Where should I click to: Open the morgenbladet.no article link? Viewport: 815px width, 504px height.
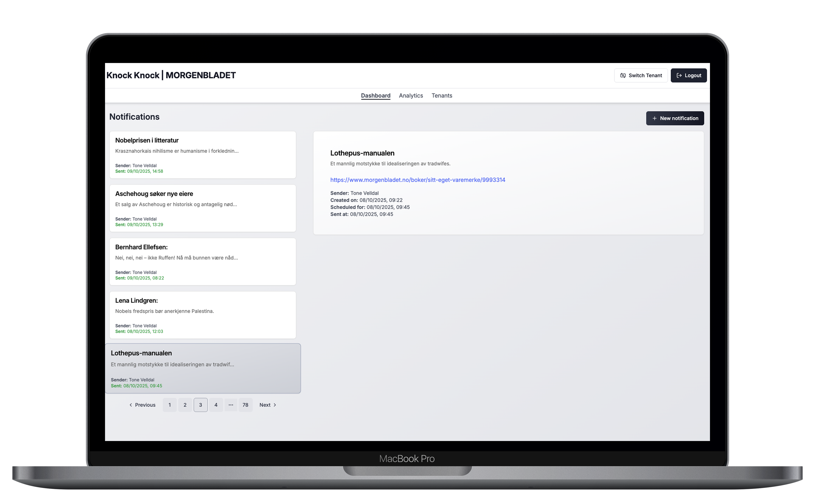pos(418,180)
